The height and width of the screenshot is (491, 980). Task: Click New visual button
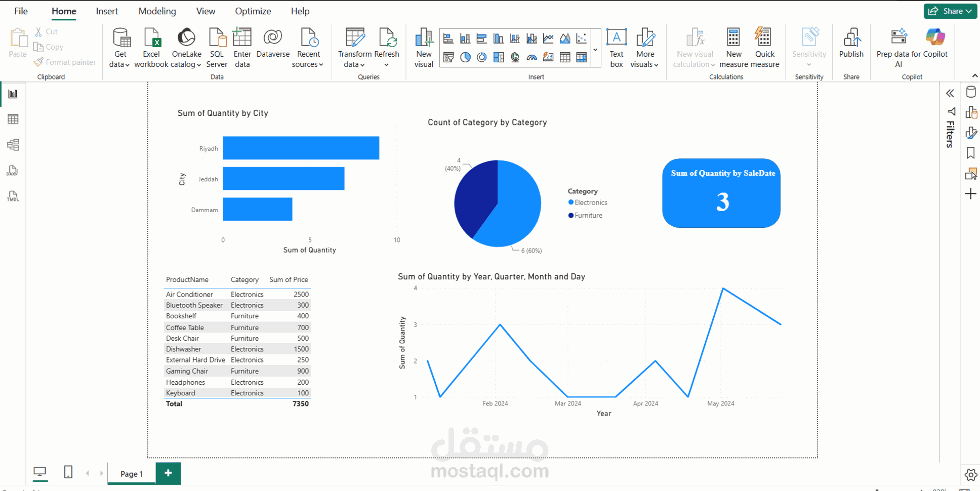(424, 48)
